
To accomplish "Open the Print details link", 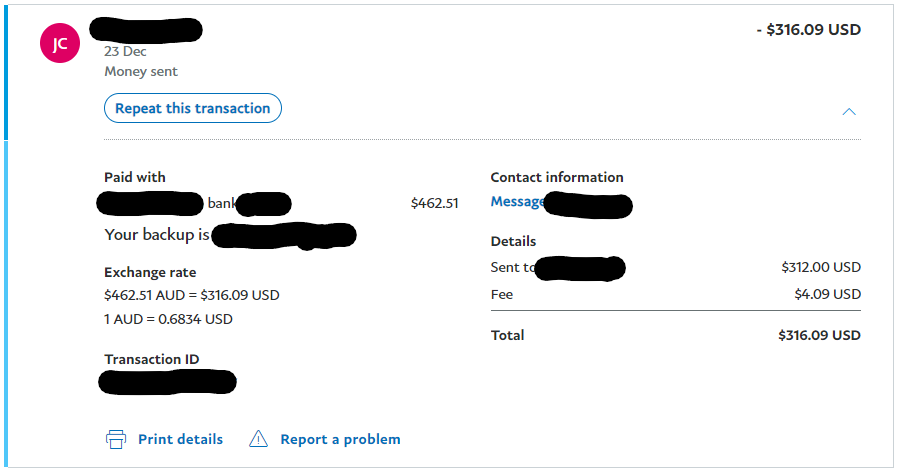I will [180, 439].
